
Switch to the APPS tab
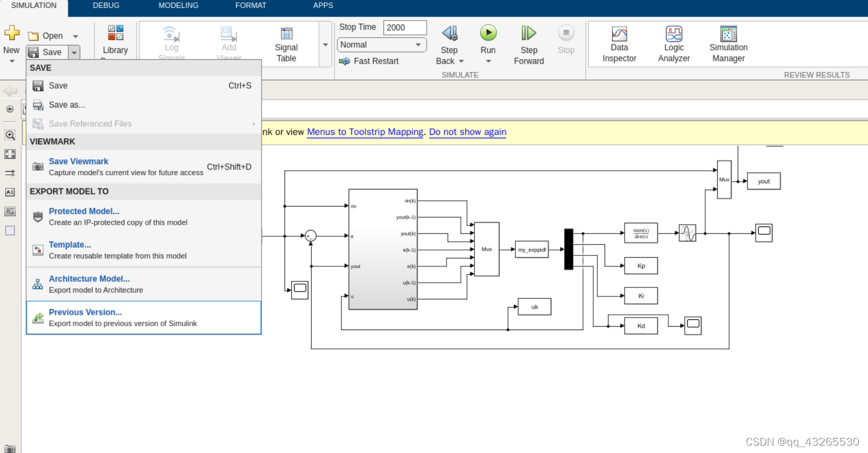[x=323, y=6]
